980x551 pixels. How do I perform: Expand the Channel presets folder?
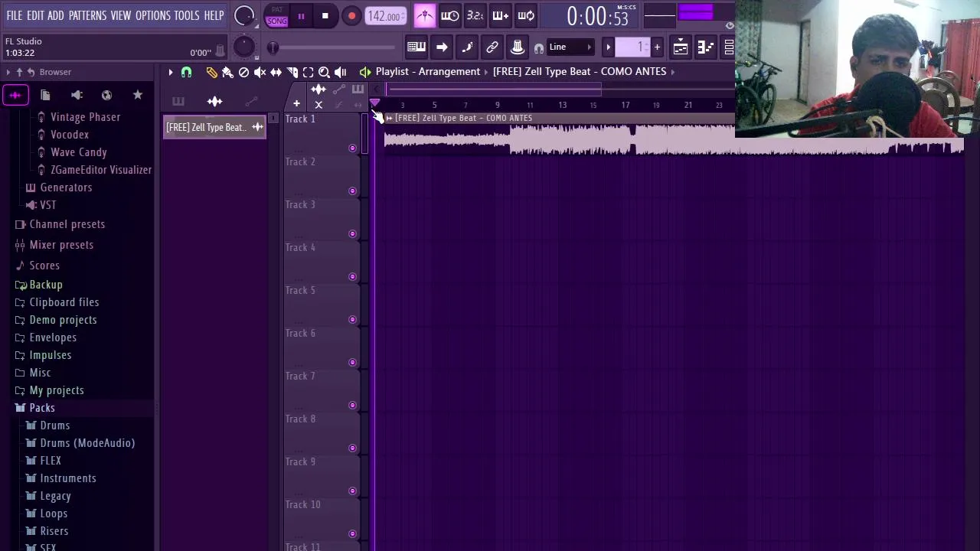pos(60,224)
